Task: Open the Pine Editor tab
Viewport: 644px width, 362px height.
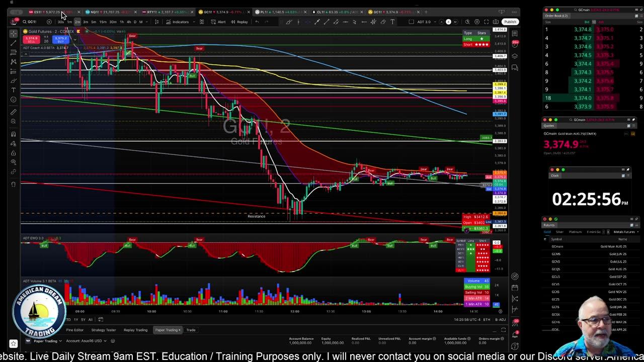Action: point(74,330)
